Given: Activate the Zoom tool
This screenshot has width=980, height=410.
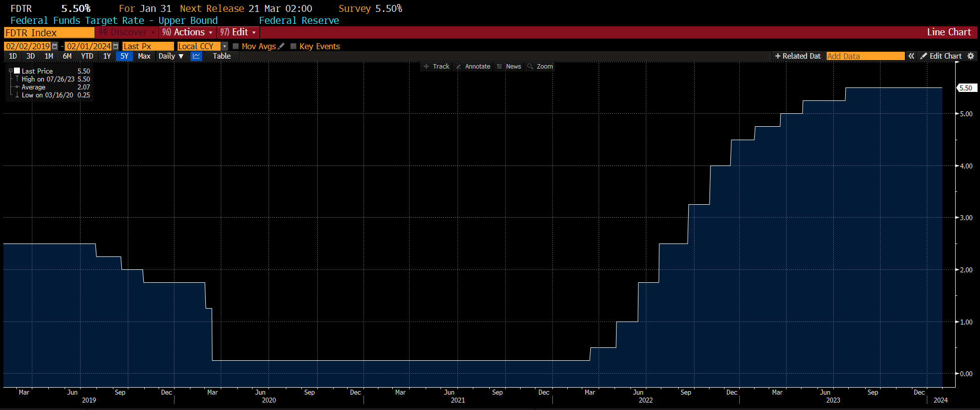Looking at the screenshot, I should click(x=540, y=67).
